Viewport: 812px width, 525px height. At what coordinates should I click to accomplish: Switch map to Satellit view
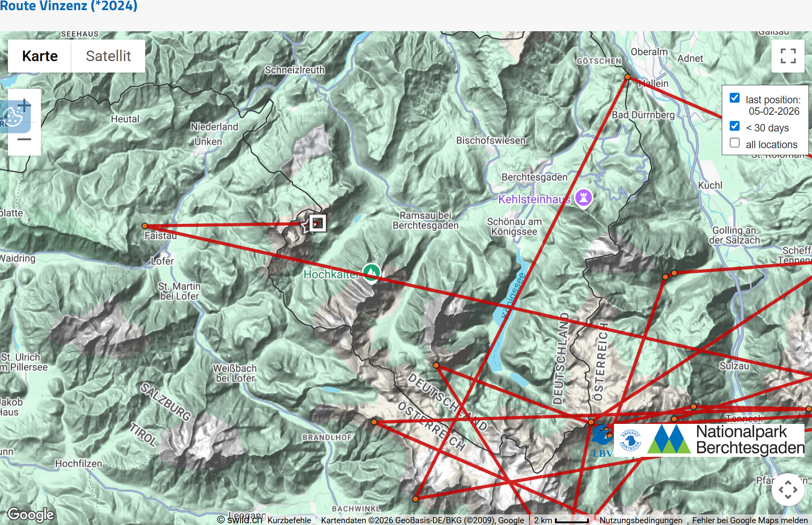pos(108,56)
